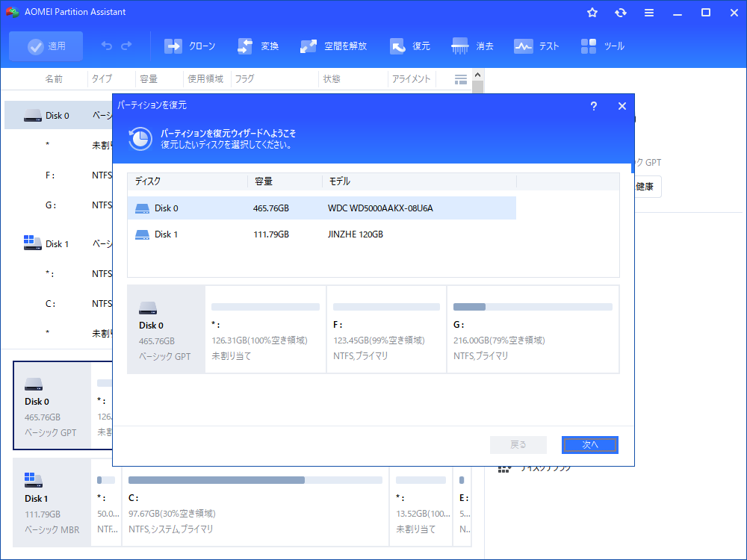Open the Test (テスト) tool
The image size is (747, 560).
pyautogui.click(x=536, y=46)
